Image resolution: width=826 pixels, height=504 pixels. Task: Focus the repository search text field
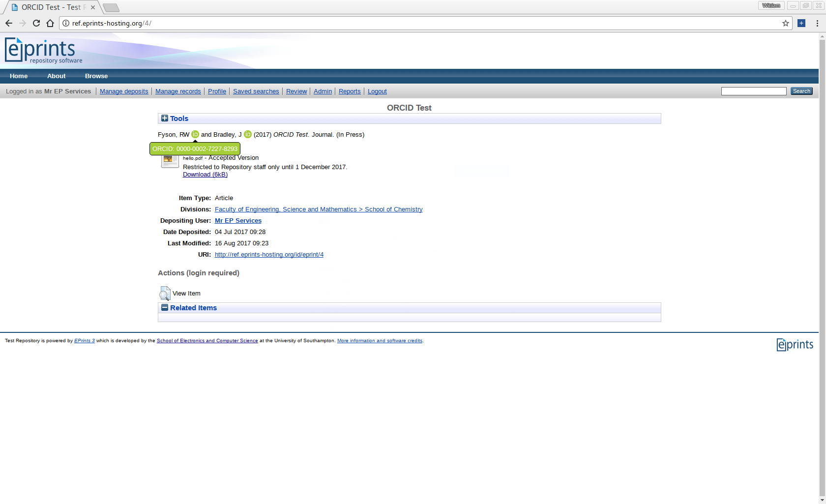[x=753, y=91]
